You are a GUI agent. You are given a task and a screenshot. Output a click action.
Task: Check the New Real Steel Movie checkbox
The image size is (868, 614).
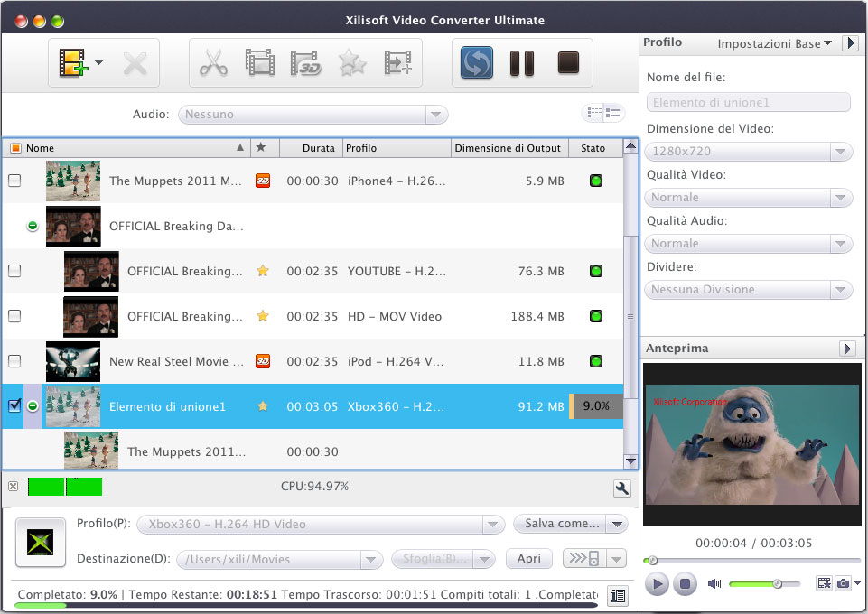(x=15, y=361)
